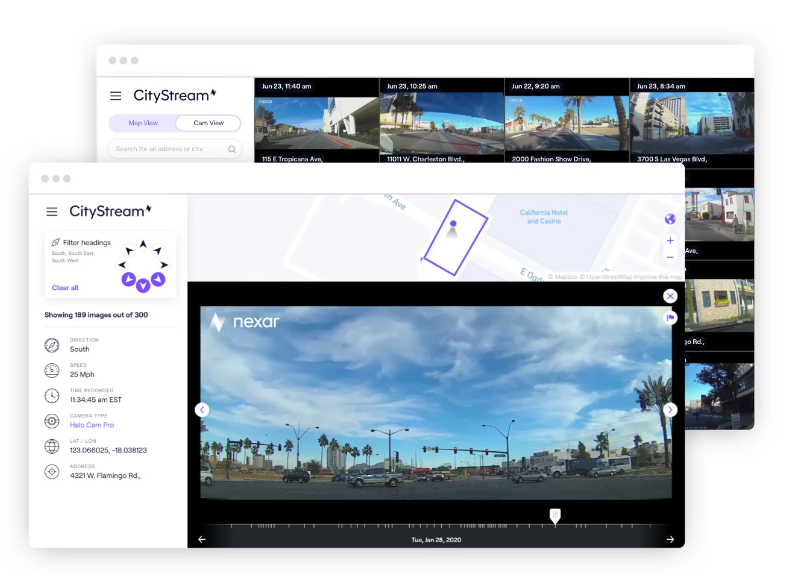Focus the address or city search field
The width and height of the screenshot is (786, 583).
(x=174, y=149)
